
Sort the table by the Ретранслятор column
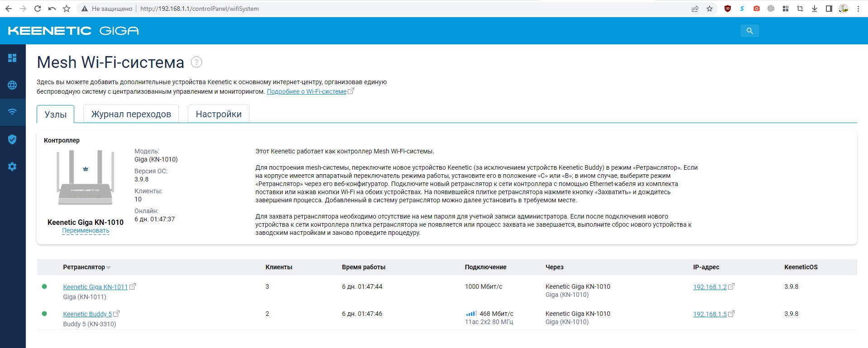pyautogui.click(x=84, y=267)
